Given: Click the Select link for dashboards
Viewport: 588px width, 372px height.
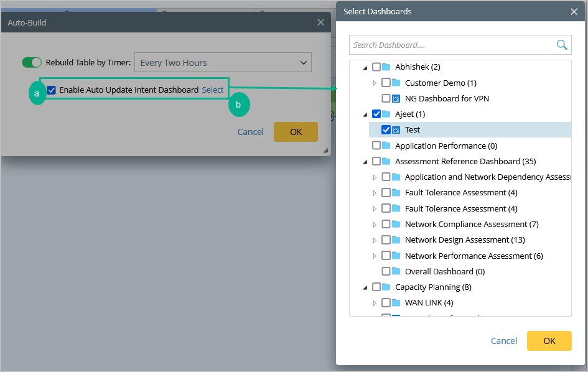Looking at the screenshot, I should (x=213, y=90).
